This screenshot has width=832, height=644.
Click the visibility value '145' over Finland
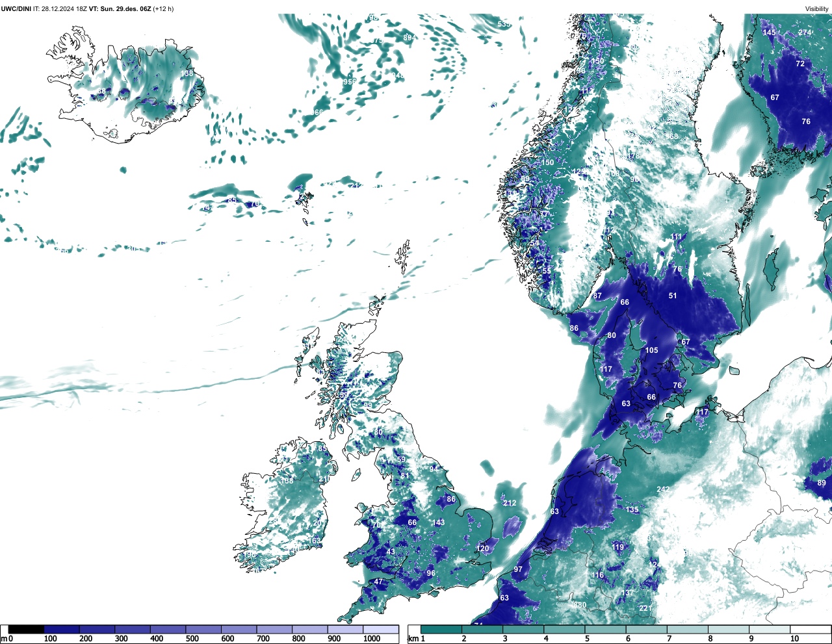(770, 32)
